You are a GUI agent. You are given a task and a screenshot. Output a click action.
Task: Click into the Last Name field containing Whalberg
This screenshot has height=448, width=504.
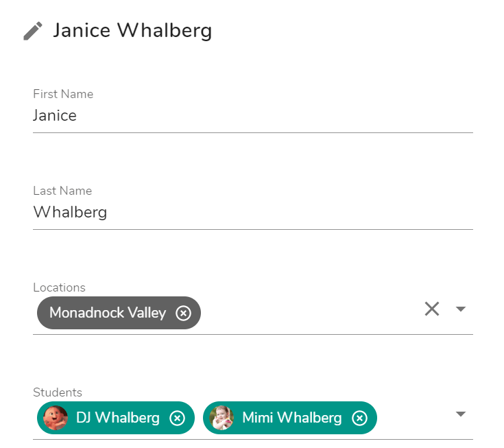[252, 213]
